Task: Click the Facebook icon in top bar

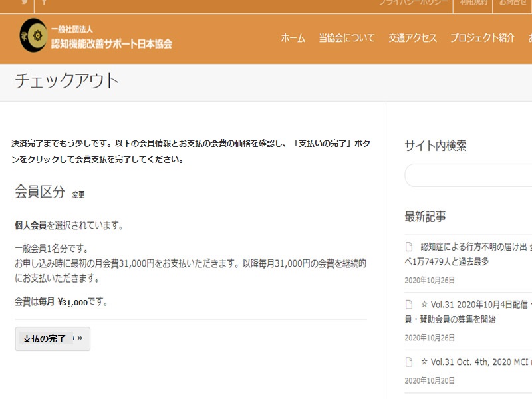Action: [44, 3]
